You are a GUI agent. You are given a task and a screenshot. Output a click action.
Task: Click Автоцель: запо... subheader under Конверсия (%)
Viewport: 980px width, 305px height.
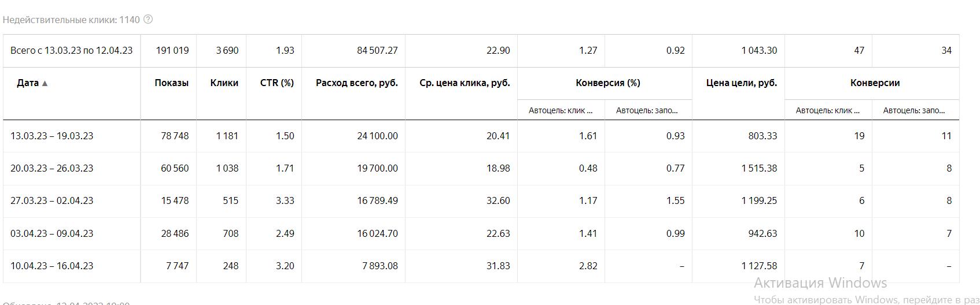click(647, 110)
